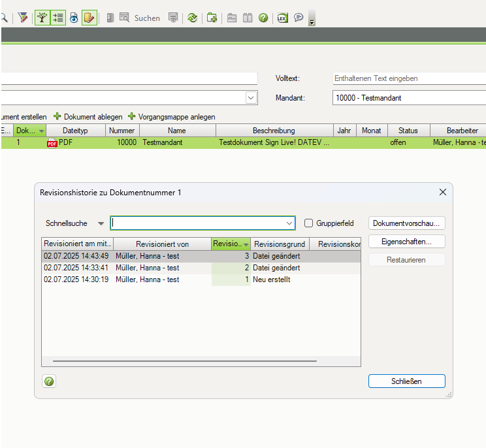Enable the Gruppierfeld checkbox
Image resolution: width=486 pixels, height=448 pixels.
tap(308, 223)
